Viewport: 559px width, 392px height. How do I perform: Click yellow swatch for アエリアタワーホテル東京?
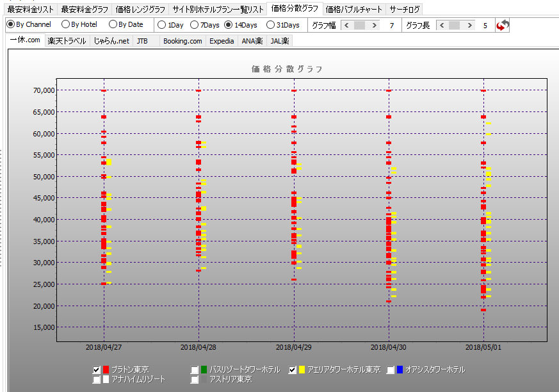tap(302, 370)
